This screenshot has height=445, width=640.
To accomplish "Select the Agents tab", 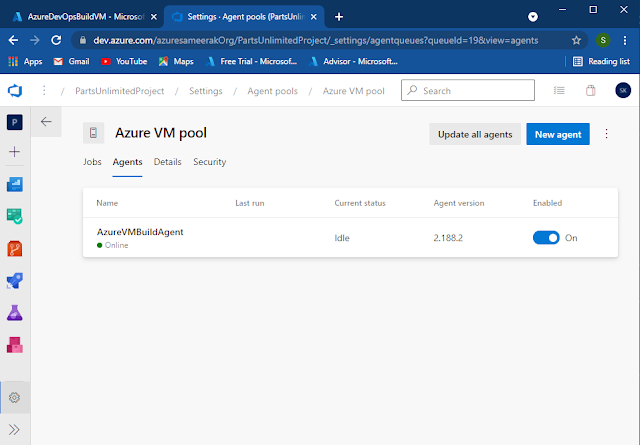I will tap(127, 162).
